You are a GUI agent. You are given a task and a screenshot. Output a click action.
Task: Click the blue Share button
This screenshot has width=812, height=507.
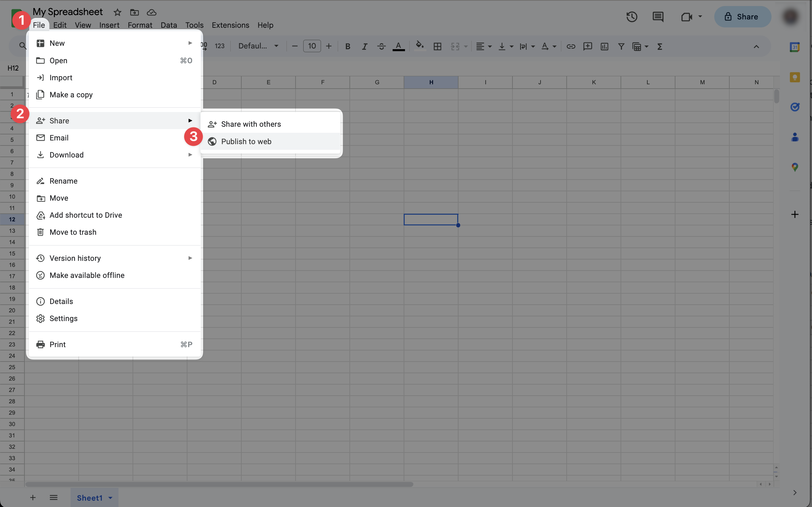point(742,17)
